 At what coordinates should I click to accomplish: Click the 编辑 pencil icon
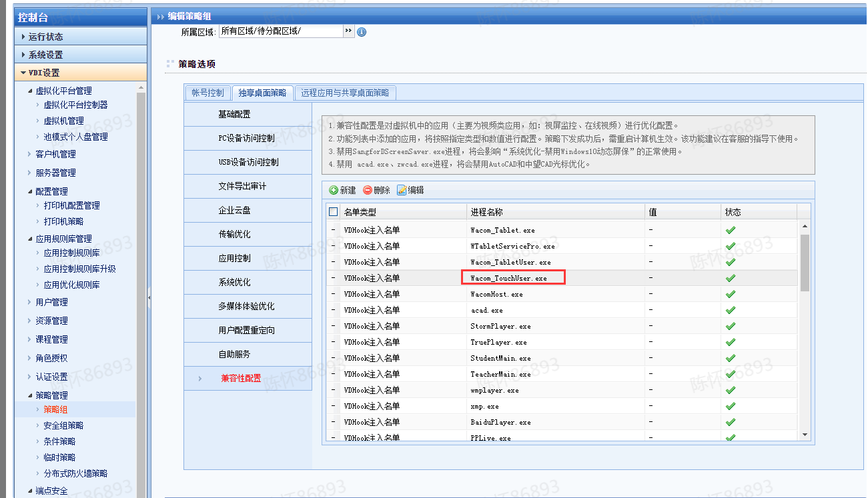(x=402, y=190)
